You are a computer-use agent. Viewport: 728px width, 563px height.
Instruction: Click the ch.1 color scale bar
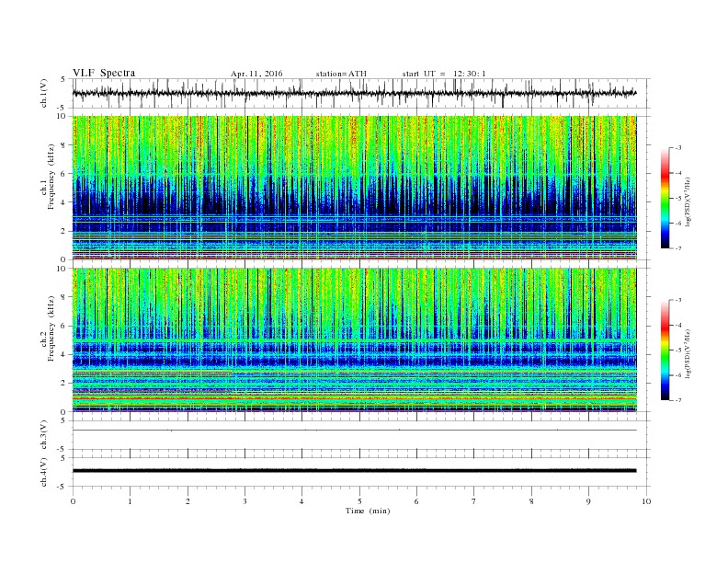coord(665,198)
